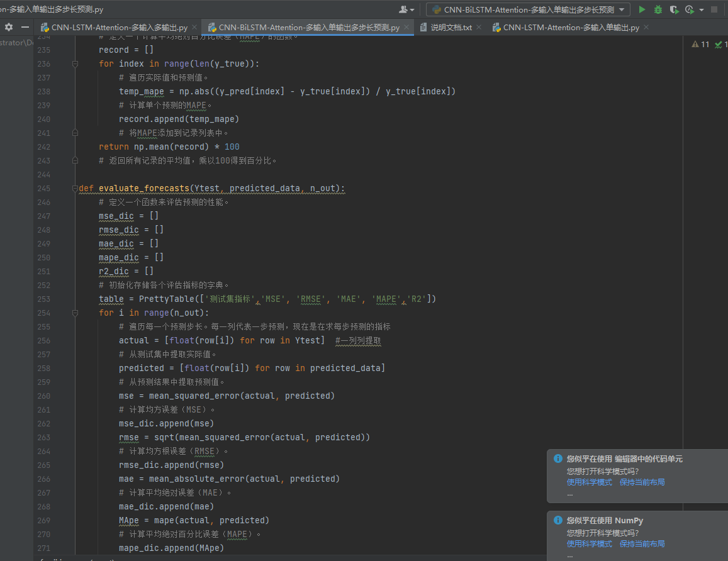Click the info icon on the NumPy notification
728x561 pixels.
pyautogui.click(x=558, y=520)
